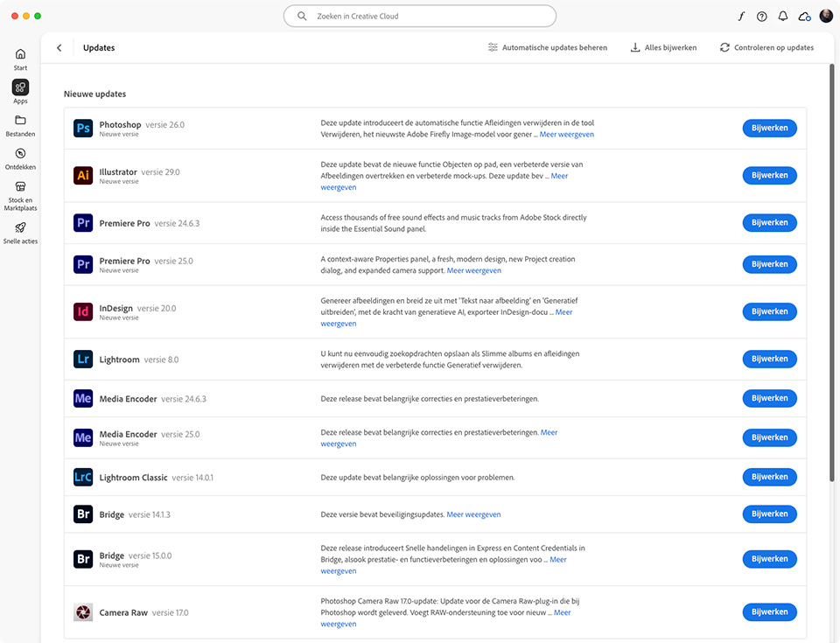Click the Media Encoder 25.0 Me icon
Image resolution: width=840 pixels, height=643 pixels.
[83, 437]
